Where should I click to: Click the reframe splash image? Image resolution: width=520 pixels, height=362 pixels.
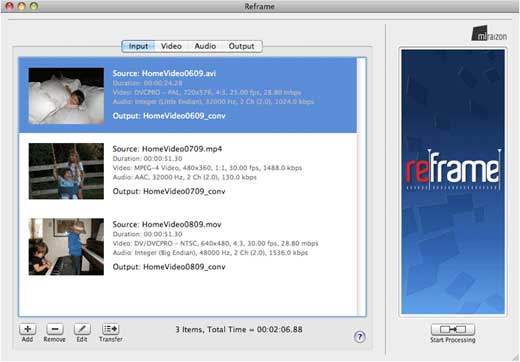tap(453, 182)
